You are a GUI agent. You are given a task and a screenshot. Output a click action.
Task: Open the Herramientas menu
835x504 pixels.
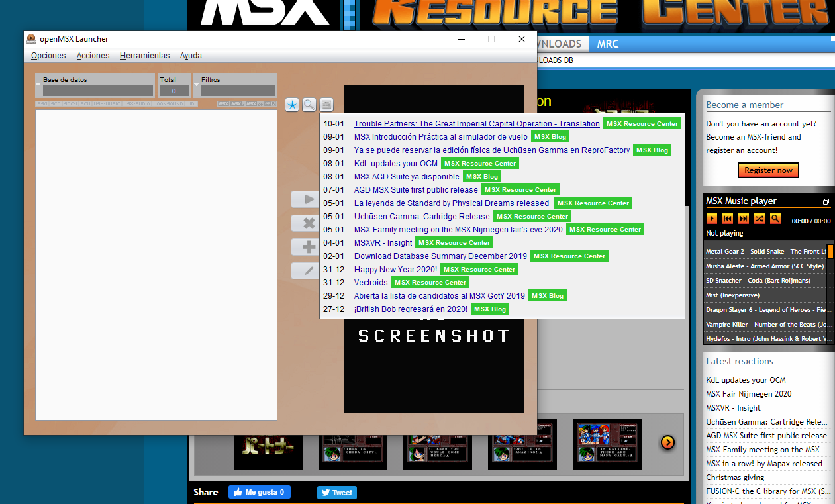coord(144,56)
